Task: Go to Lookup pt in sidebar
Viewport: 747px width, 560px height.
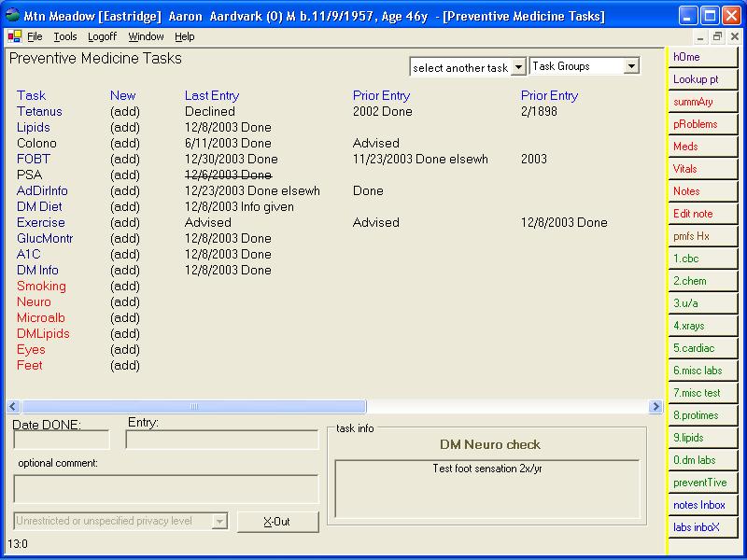Action: [x=704, y=79]
